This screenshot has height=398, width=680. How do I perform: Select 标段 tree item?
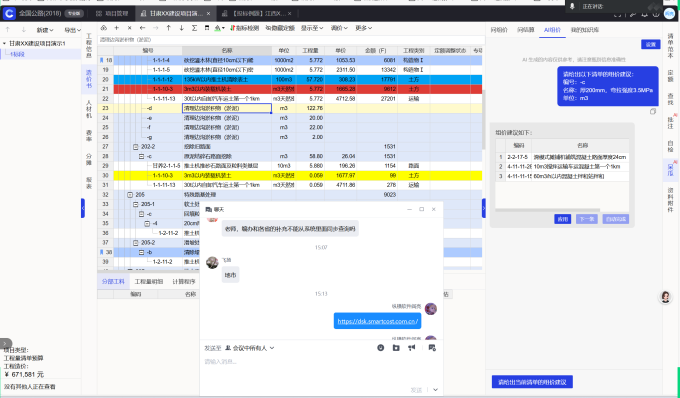coord(17,54)
